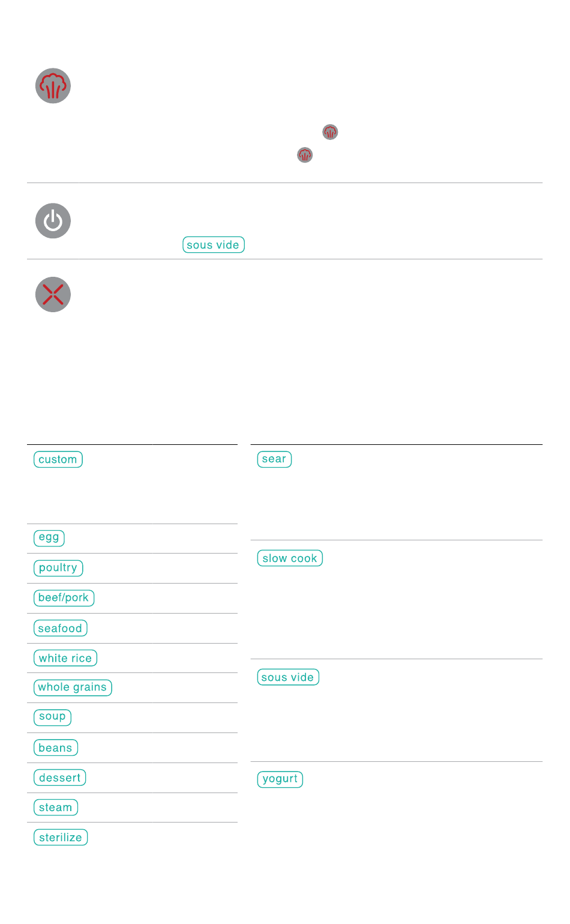The height and width of the screenshot is (924, 570).
Task: Select the poultry program
Action: tap(58, 568)
